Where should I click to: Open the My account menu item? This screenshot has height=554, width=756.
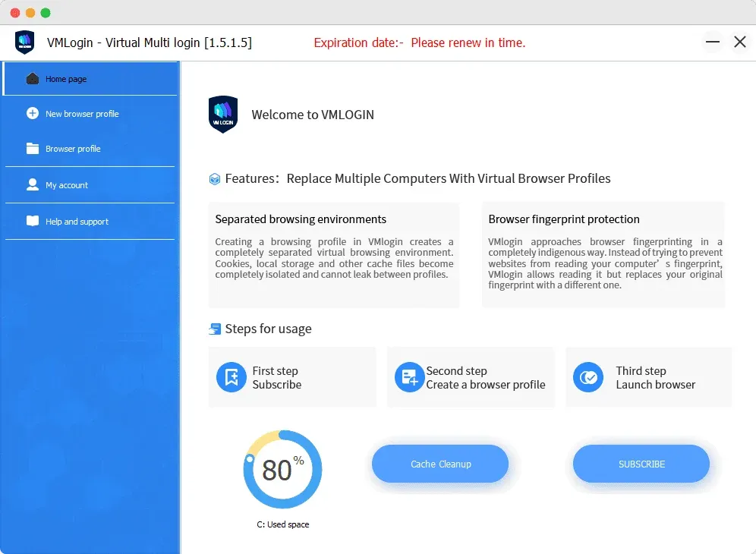[x=90, y=184]
